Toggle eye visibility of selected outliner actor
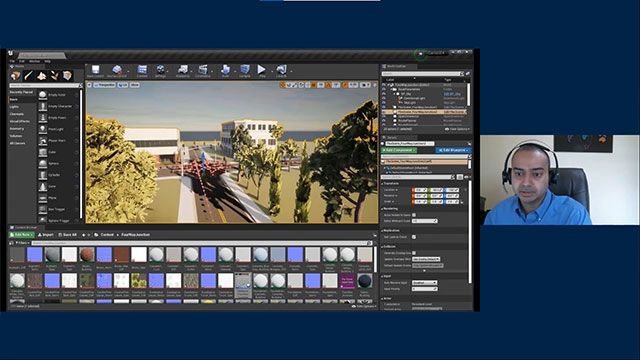640x360 pixels. point(384,111)
